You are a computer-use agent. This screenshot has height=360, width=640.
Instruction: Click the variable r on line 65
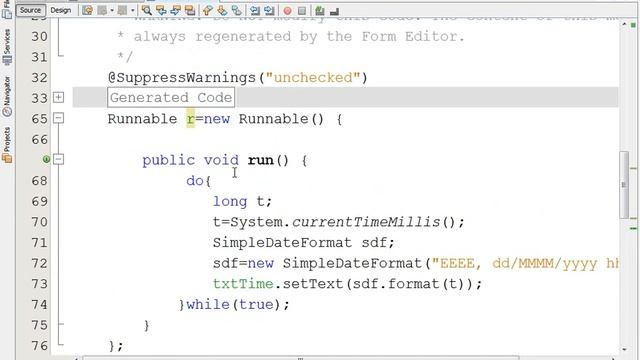191,119
